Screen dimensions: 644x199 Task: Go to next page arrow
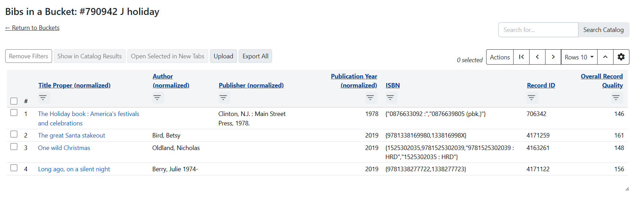click(553, 57)
